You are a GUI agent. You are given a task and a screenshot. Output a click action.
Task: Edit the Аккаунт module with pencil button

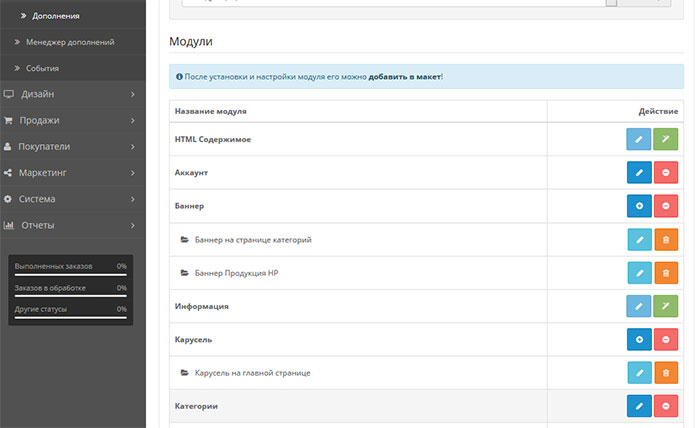pyautogui.click(x=638, y=173)
